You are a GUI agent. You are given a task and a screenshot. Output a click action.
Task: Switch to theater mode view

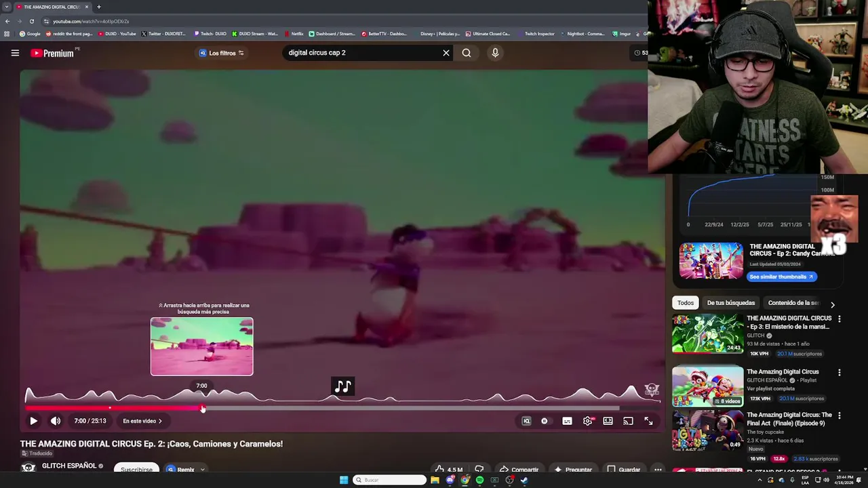pos(608,421)
